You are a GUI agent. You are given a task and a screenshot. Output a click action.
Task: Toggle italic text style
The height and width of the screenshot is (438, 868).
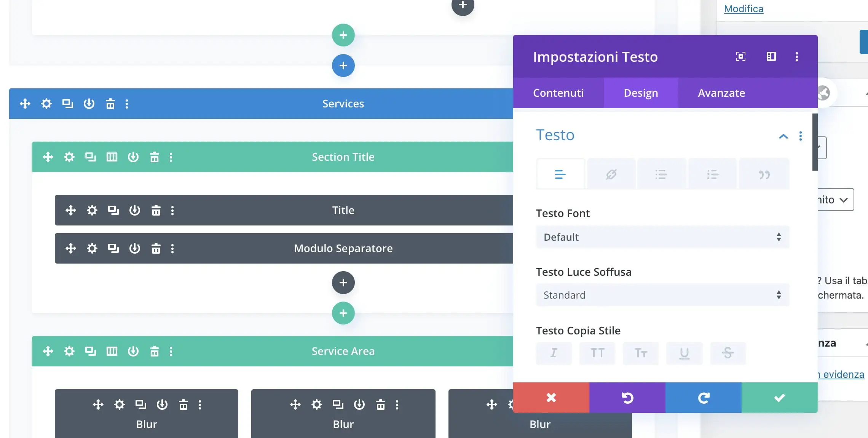point(554,353)
